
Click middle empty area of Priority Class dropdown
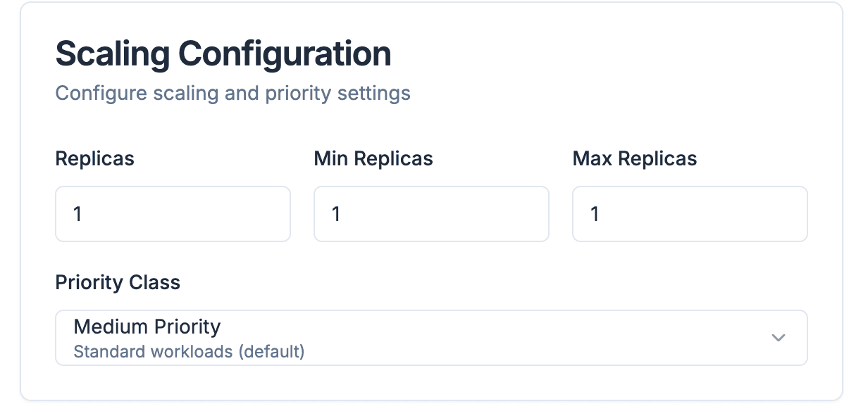[493, 338]
